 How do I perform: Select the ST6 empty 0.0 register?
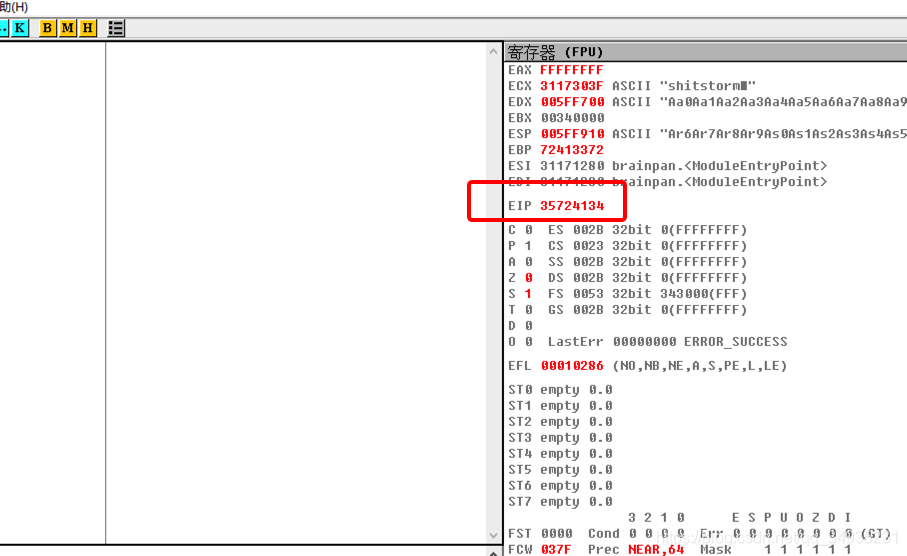(560, 486)
